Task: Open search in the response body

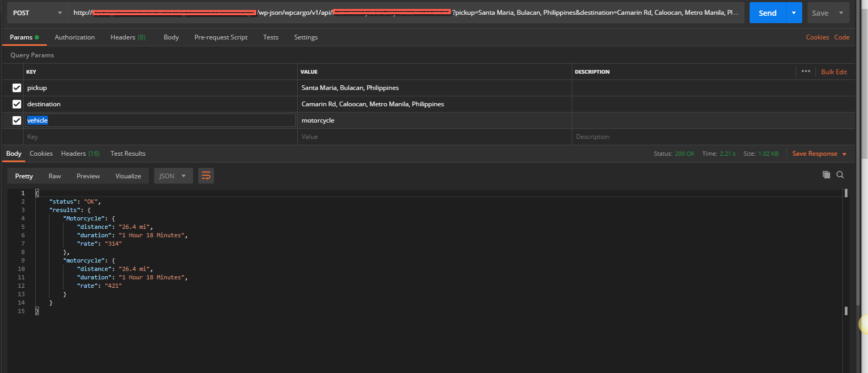Action: [840, 175]
